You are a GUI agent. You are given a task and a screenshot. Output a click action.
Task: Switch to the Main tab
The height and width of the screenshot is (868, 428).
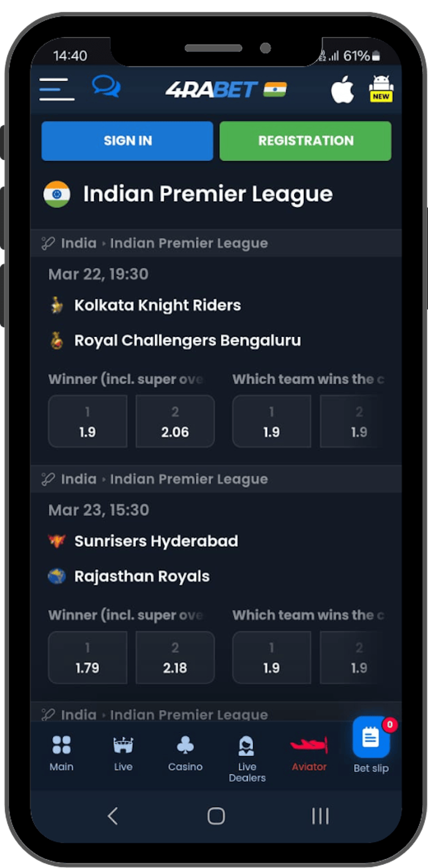tap(62, 752)
